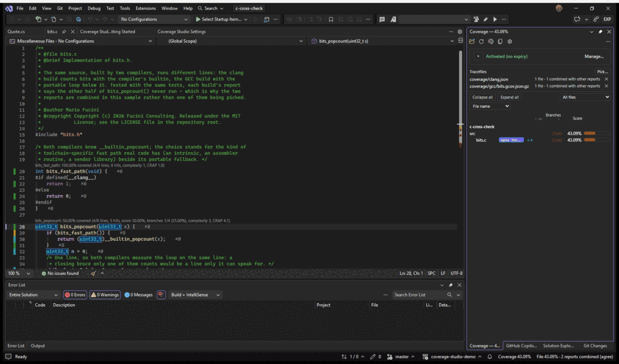Click the Visual Studio logo icon
Image resolution: width=619 pixels, height=364 pixels.
tap(9, 8)
